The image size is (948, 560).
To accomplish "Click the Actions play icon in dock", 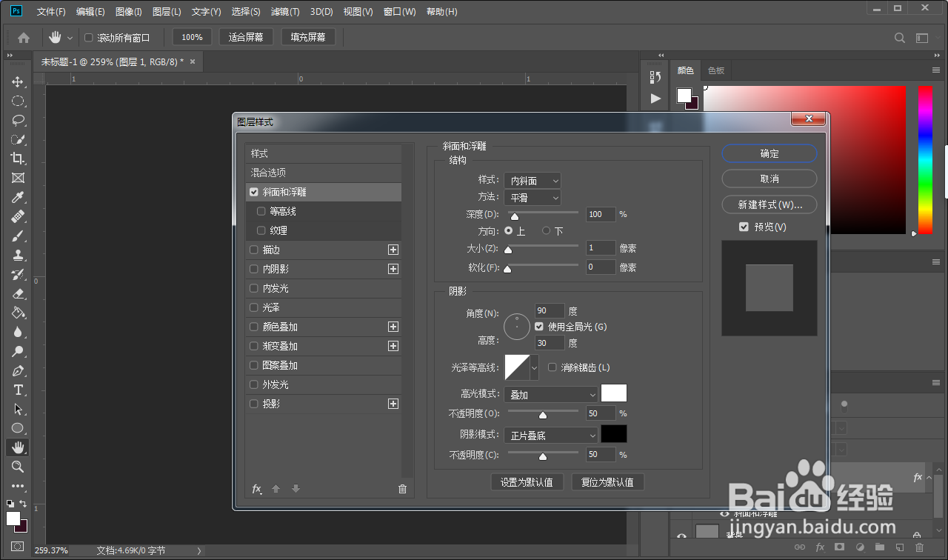I will pos(655,98).
